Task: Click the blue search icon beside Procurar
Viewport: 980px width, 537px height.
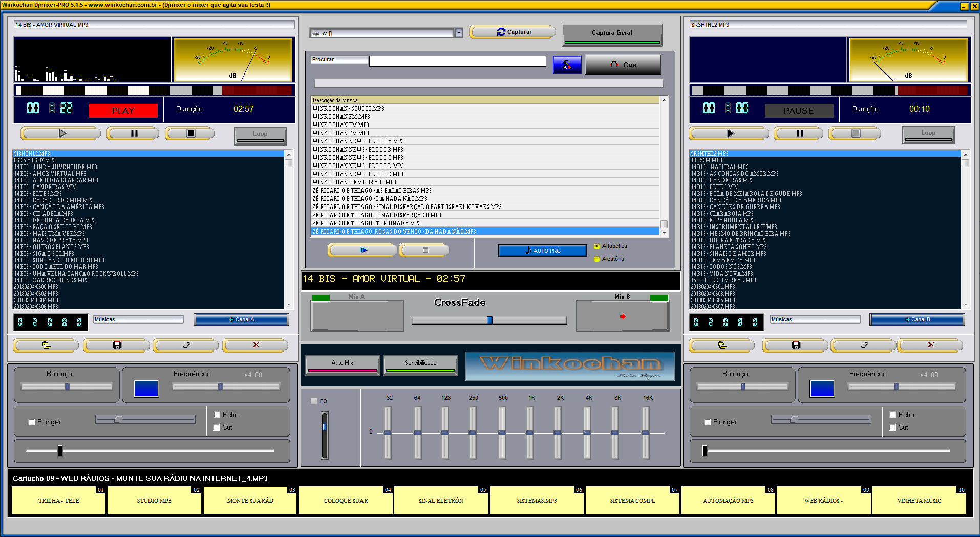Action: coord(567,65)
